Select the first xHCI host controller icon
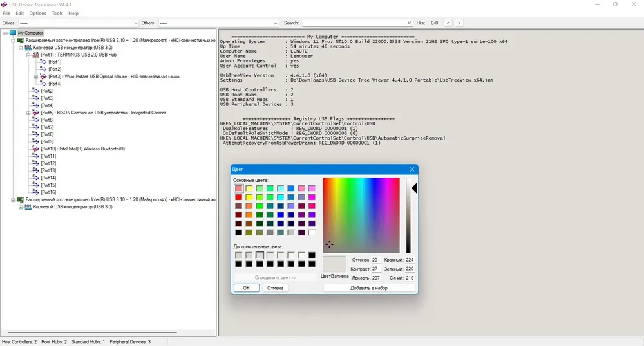This screenshot has width=644, height=346. pyautogui.click(x=21, y=40)
